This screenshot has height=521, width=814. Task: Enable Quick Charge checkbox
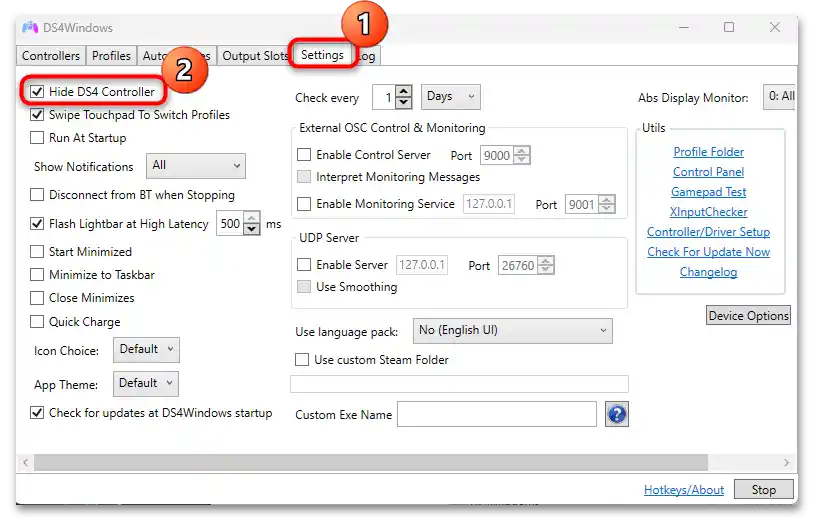(37, 322)
